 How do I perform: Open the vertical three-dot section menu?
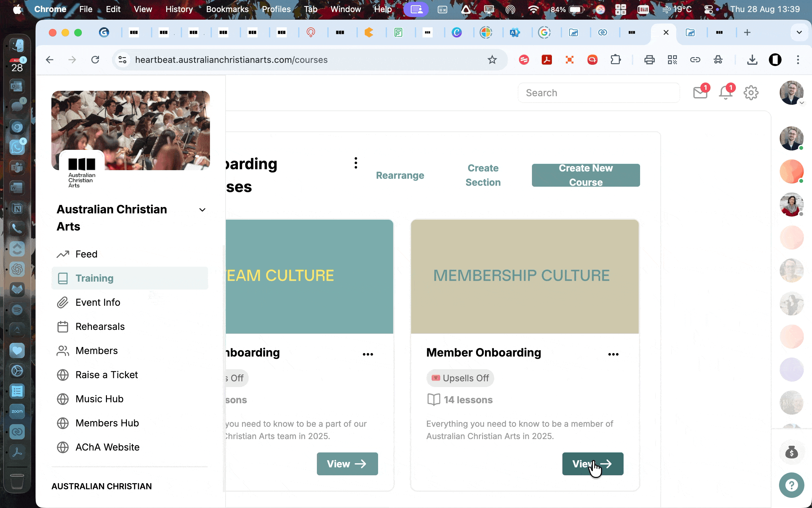coord(356,163)
